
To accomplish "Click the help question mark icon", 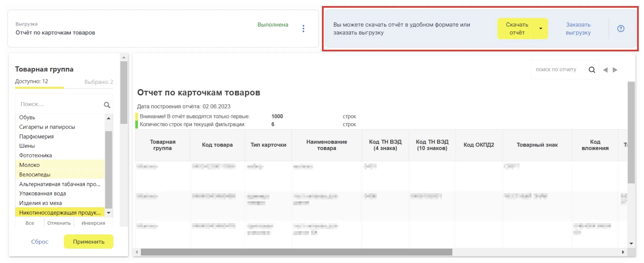I will coord(621,28).
